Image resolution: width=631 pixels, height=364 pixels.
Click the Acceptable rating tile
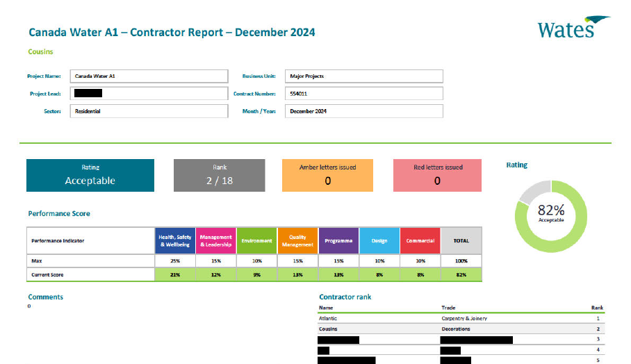click(90, 175)
